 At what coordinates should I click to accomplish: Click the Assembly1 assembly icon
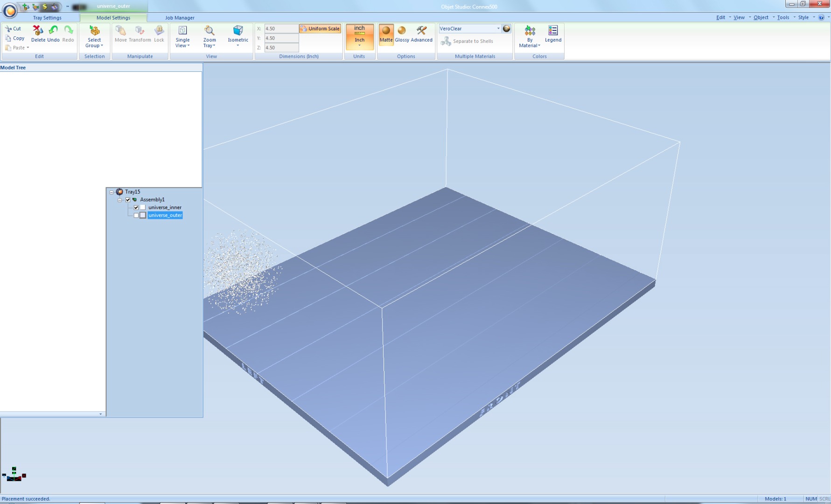click(135, 200)
